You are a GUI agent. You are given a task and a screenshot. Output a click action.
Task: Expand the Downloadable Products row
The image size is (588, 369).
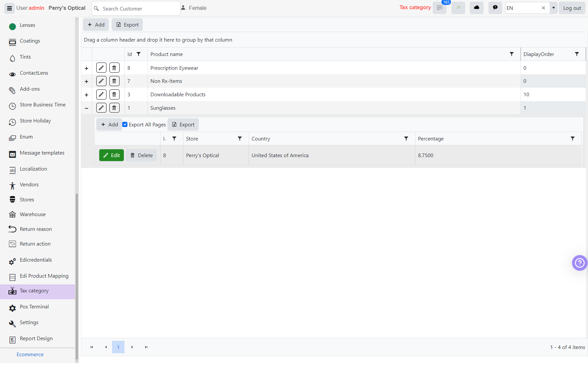point(86,95)
